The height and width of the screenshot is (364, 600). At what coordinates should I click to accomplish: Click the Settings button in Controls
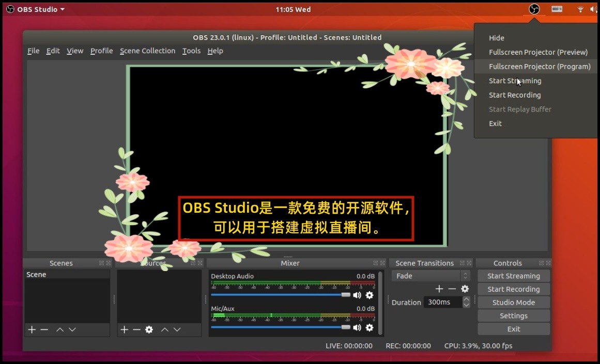[x=513, y=315]
